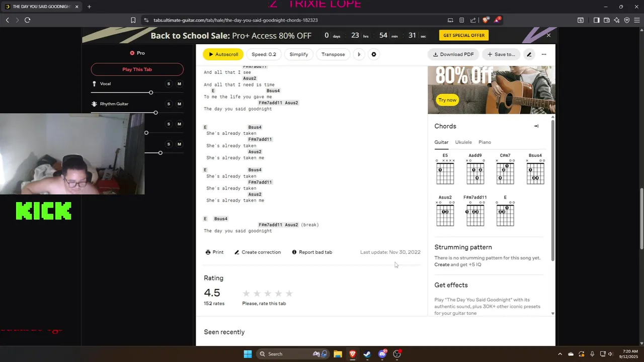Open the Speed: 0.2 setting
The width and height of the screenshot is (644, 362).
point(264,54)
